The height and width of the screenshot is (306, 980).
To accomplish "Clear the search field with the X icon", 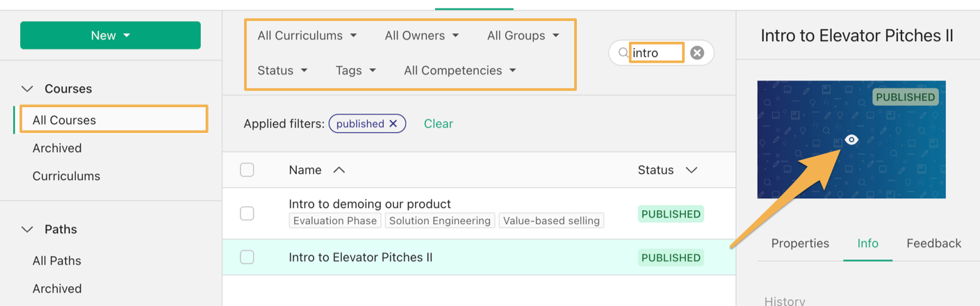I will (x=697, y=53).
